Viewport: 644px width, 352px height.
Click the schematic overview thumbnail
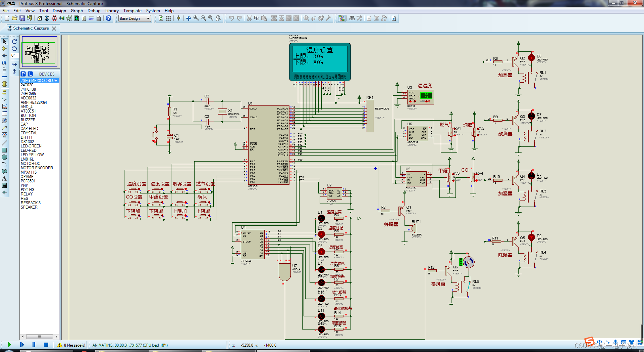click(x=40, y=51)
